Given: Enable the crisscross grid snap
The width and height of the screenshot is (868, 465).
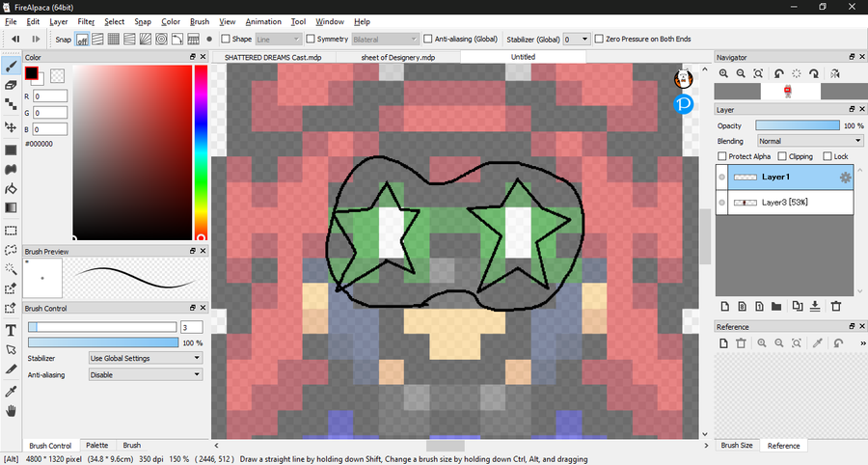Looking at the screenshot, I should click(x=114, y=40).
